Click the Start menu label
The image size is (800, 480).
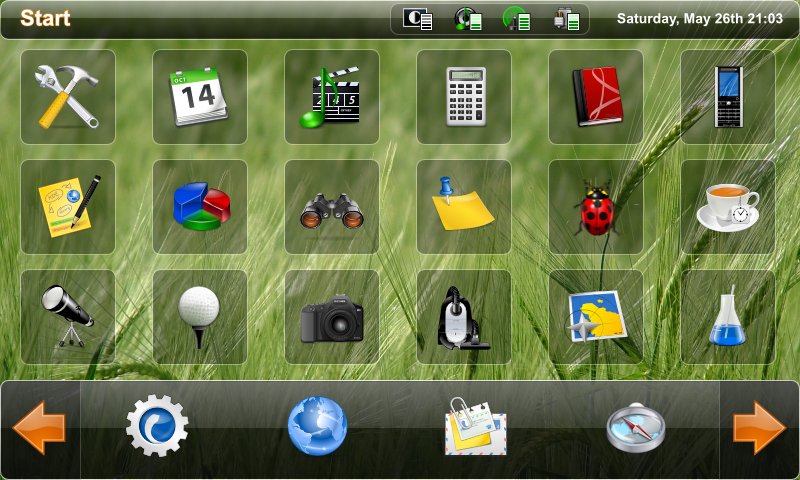pos(45,18)
